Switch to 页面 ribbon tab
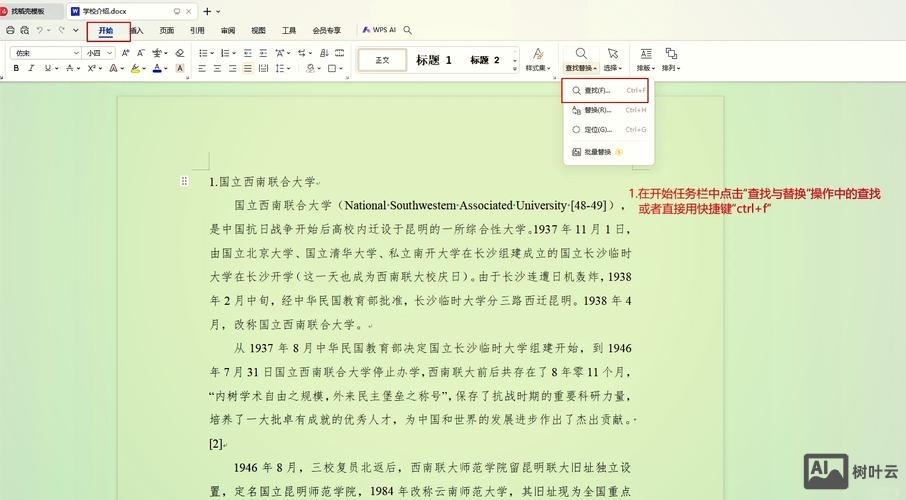Image resolution: width=906 pixels, height=500 pixels. pyautogui.click(x=167, y=31)
